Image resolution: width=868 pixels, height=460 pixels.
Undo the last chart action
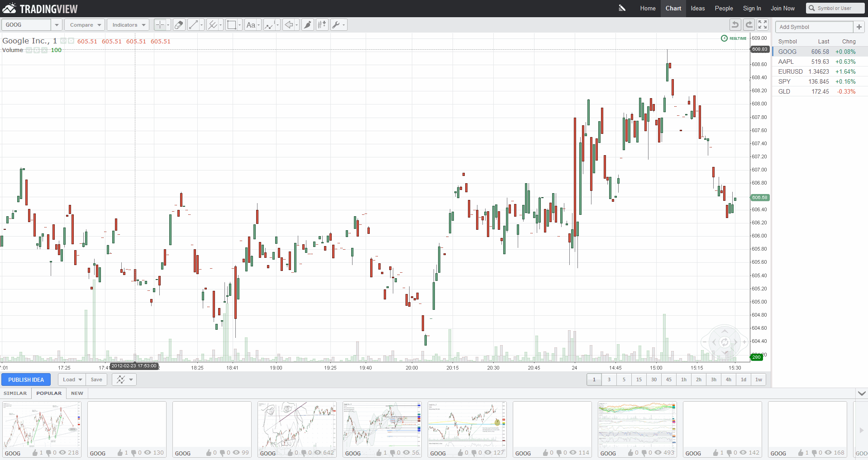pyautogui.click(x=735, y=25)
